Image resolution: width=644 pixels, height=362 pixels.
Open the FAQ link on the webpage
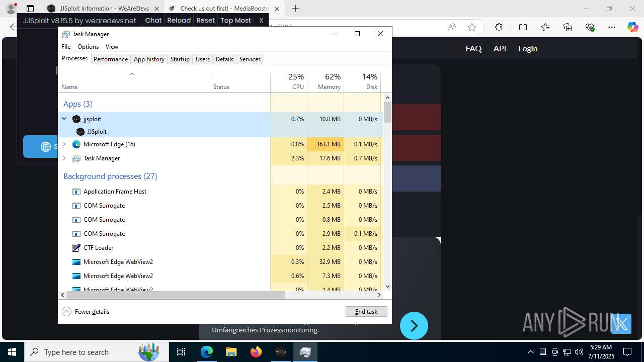(x=473, y=49)
